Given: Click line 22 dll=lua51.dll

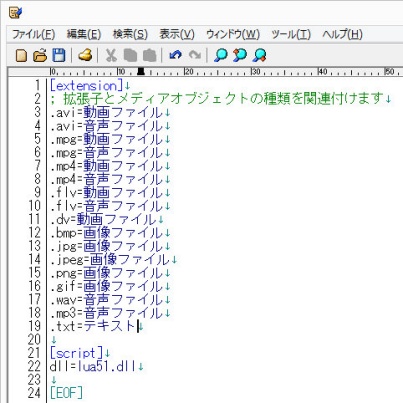Looking at the screenshot, I should click(93, 366).
